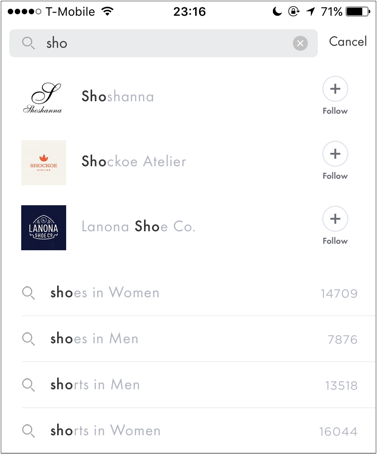Tap the search icon beside shoes in Women
The height and width of the screenshot is (454, 377).
pyautogui.click(x=28, y=293)
